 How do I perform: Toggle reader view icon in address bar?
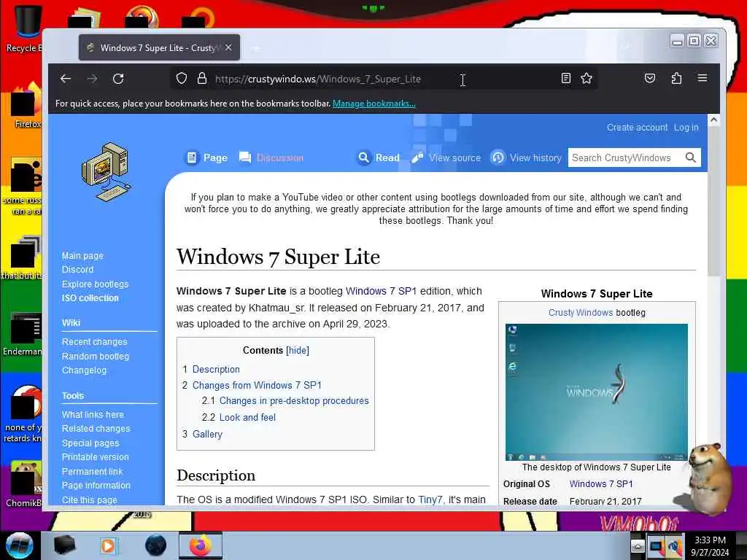click(565, 78)
